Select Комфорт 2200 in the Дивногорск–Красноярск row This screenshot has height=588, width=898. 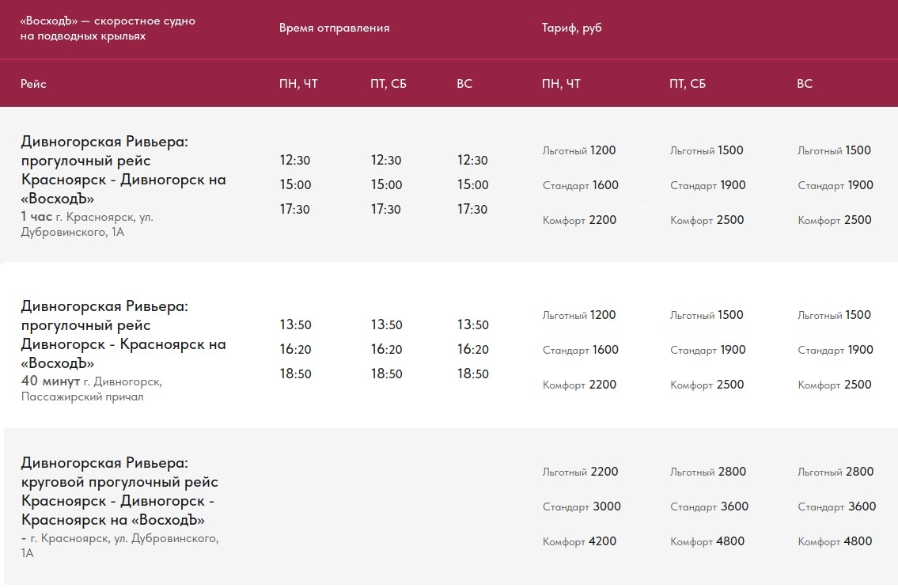580,385
